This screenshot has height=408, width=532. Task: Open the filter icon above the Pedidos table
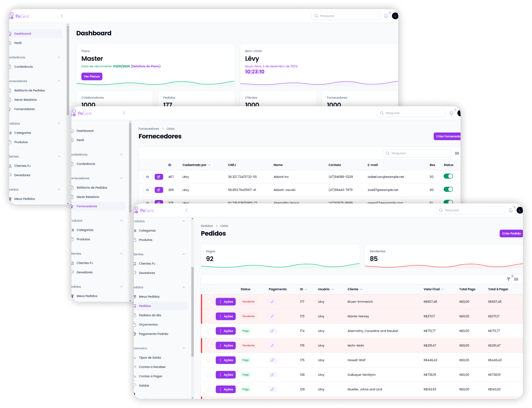[508, 279]
